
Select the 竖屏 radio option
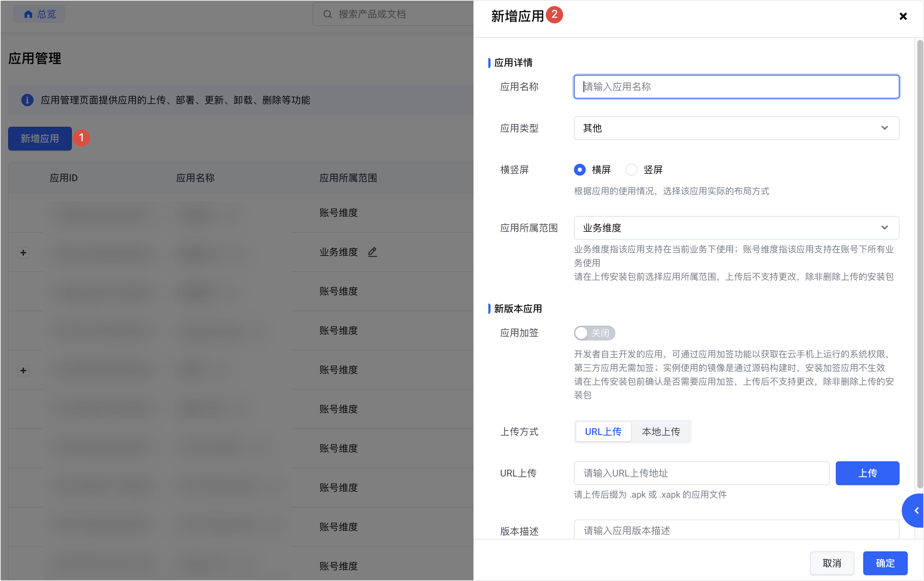click(x=631, y=170)
